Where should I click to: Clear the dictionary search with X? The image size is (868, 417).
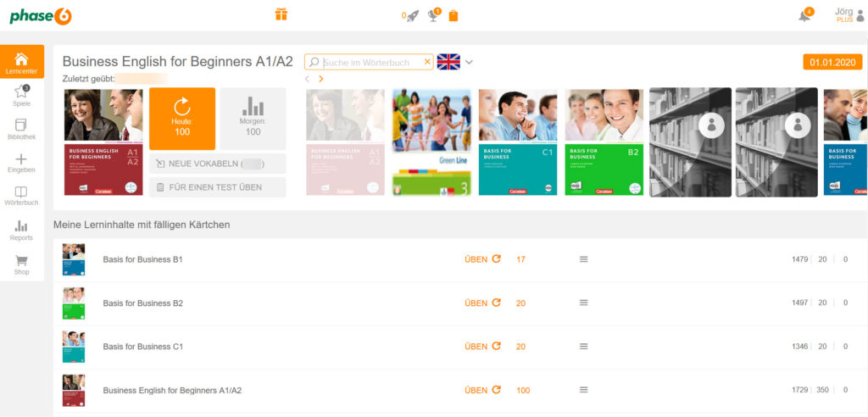click(x=427, y=62)
